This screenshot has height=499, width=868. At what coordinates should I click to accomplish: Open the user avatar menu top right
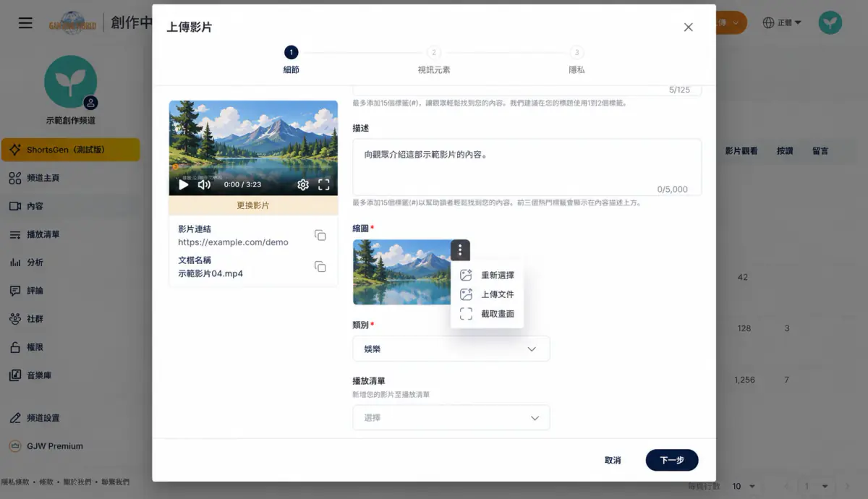tap(830, 23)
